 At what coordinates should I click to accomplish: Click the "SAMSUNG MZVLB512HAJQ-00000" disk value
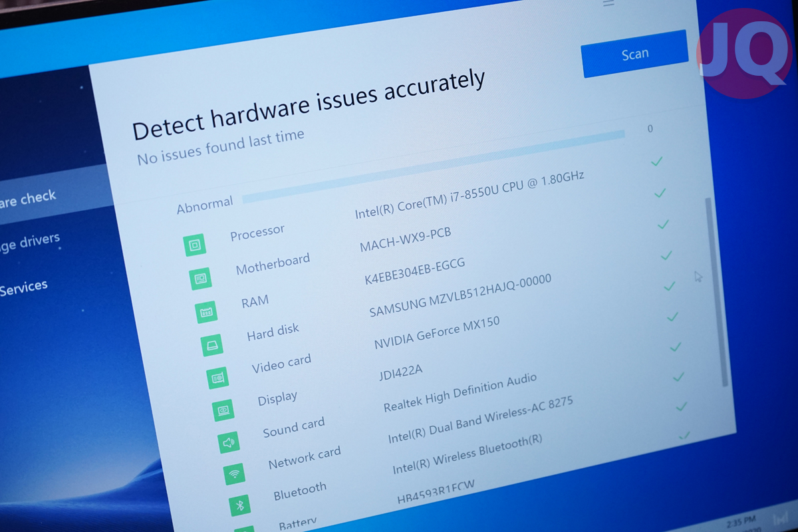(x=460, y=296)
